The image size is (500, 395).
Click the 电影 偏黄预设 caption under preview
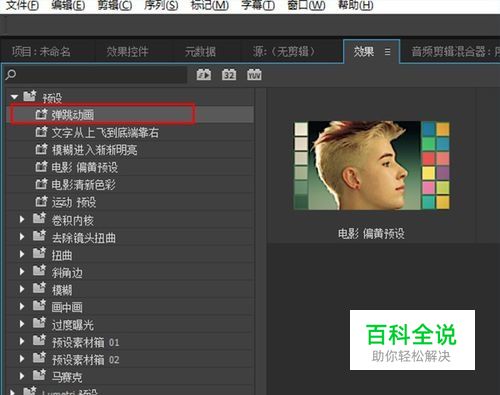[x=371, y=234]
